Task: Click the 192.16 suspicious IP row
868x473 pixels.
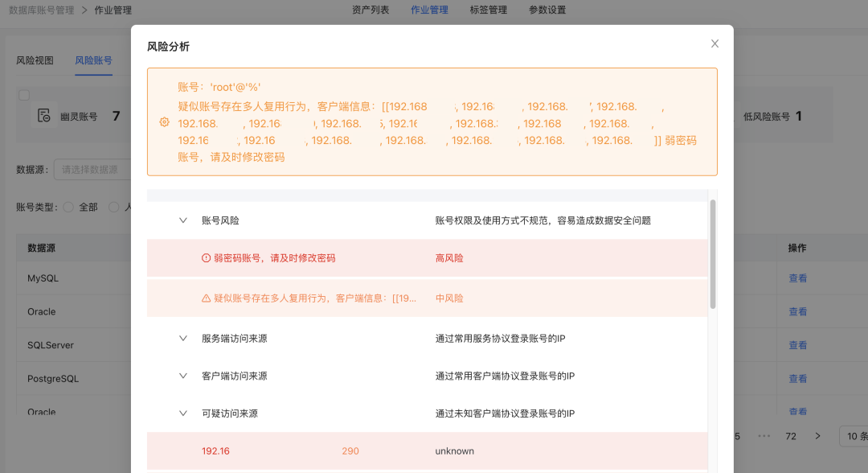Action: pyautogui.click(x=428, y=451)
